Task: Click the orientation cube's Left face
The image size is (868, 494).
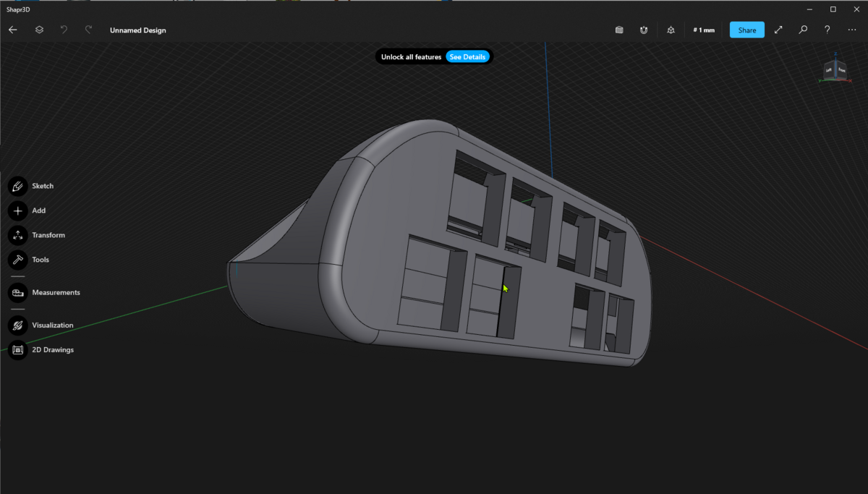Action: (x=829, y=70)
